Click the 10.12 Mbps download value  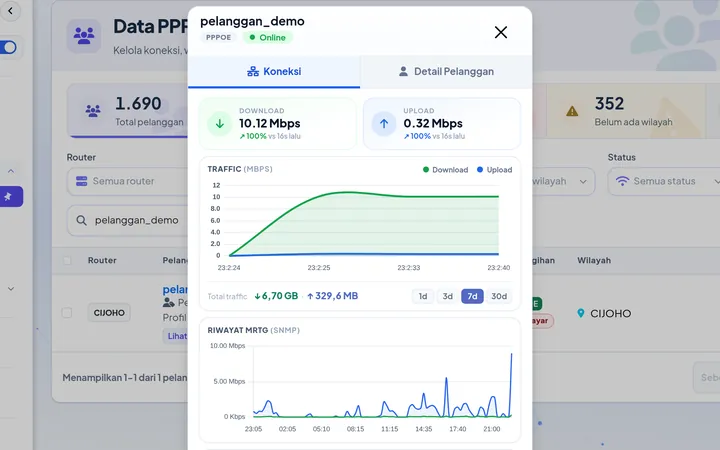tap(270, 124)
